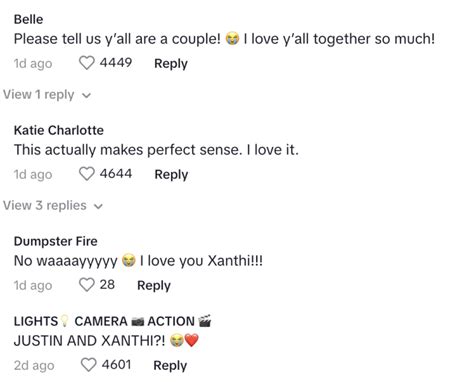
Task: Reply to Belle's comment
Action: pos(171,63)
